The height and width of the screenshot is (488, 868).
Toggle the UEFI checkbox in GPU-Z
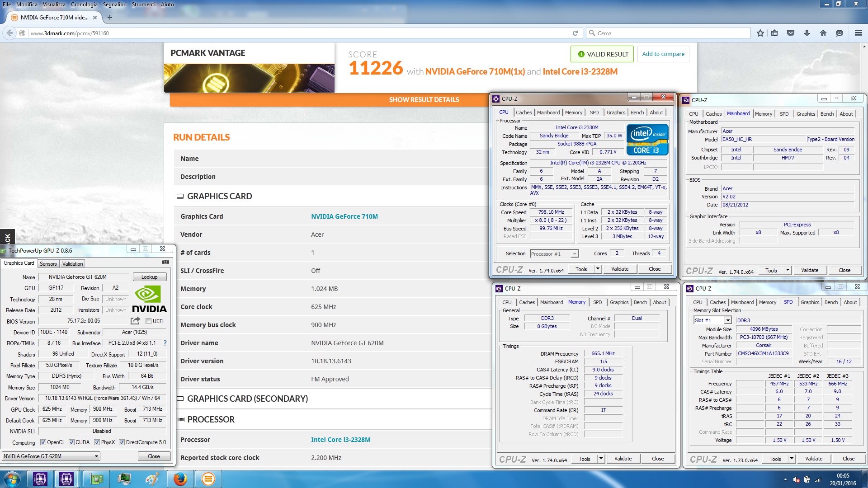(x=148, y=321)
